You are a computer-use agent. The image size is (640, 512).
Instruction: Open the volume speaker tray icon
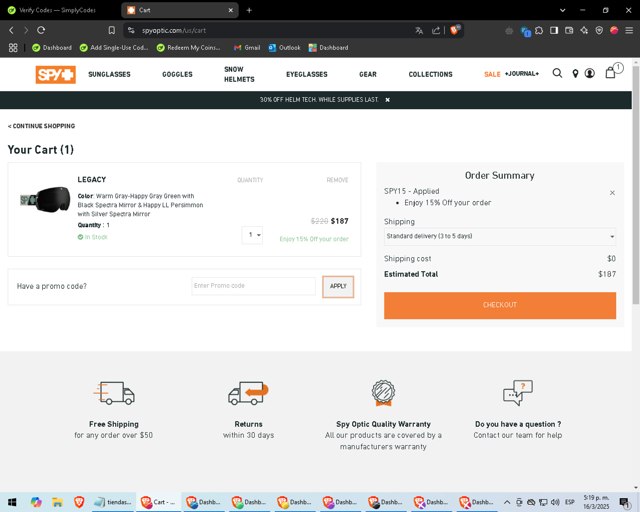[x=555, y=502]
